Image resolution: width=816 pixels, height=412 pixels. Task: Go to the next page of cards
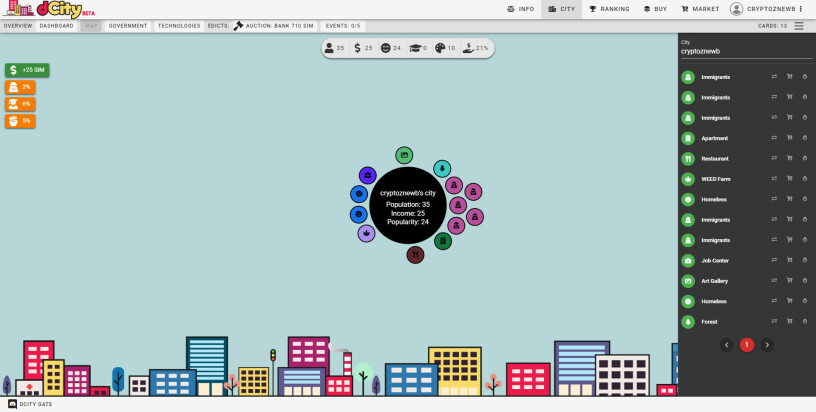click(767, 345)
